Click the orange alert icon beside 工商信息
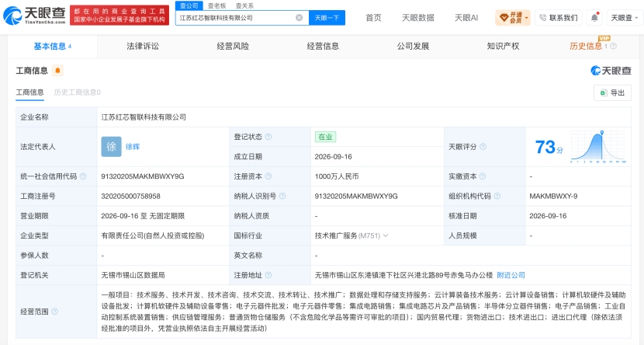The width and height of the screenshot is (644, 345). pos(57,71)
